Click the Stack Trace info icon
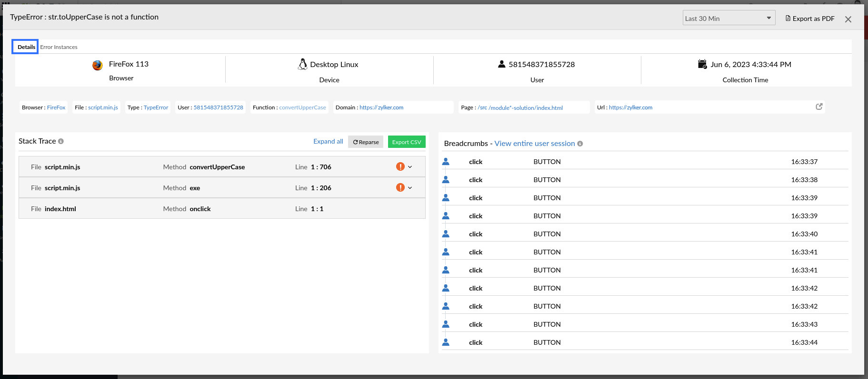 61,141
